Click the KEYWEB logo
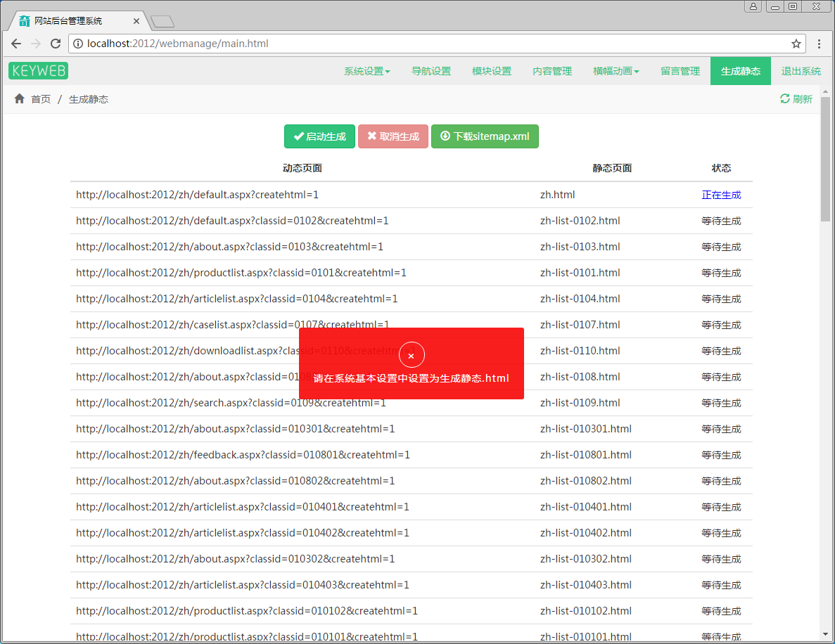 coord(39,71)
